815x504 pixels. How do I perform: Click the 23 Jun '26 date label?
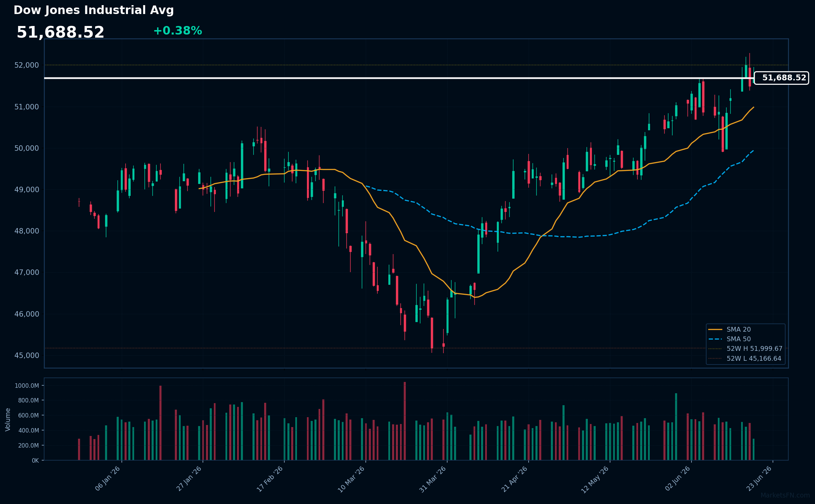pos(759,479)
